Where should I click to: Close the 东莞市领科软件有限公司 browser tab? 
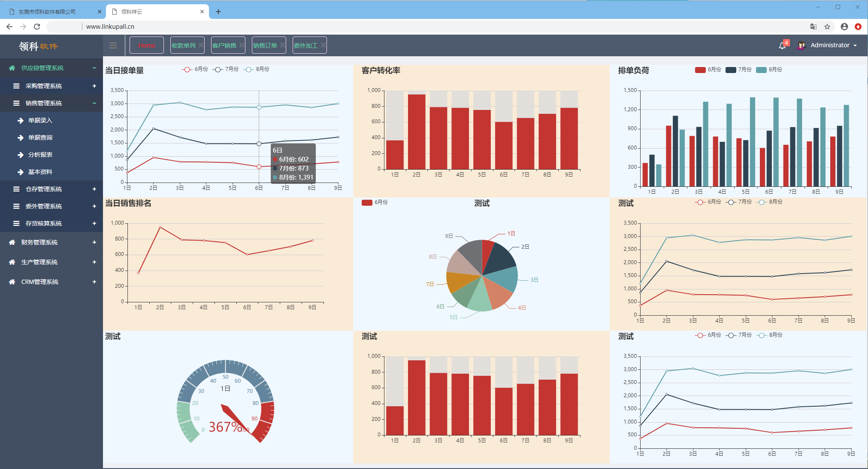(100, 12)
